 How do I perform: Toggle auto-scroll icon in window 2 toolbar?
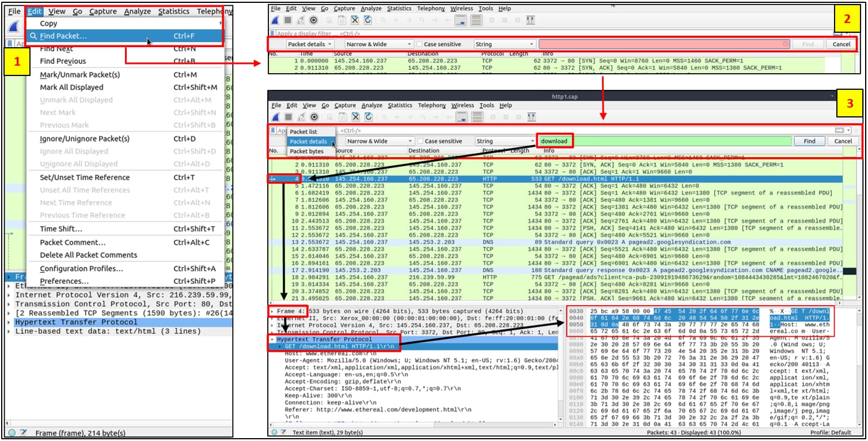461,20
